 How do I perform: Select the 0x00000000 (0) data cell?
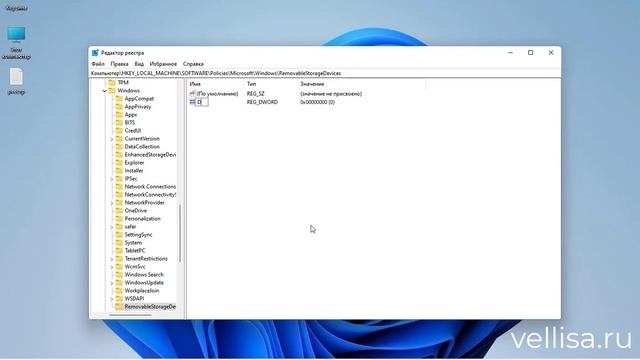pyautogui.click(x=318, y=102)
